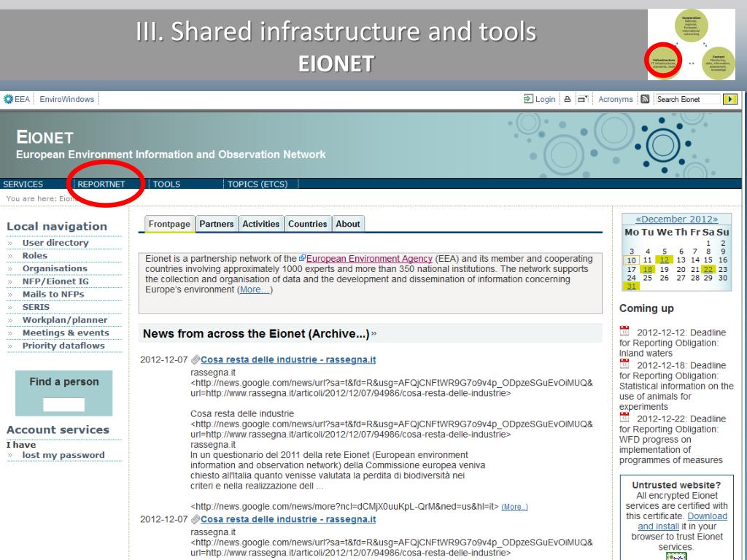
Task: Select December 12 in the calendar
Action: pos(664,260)
